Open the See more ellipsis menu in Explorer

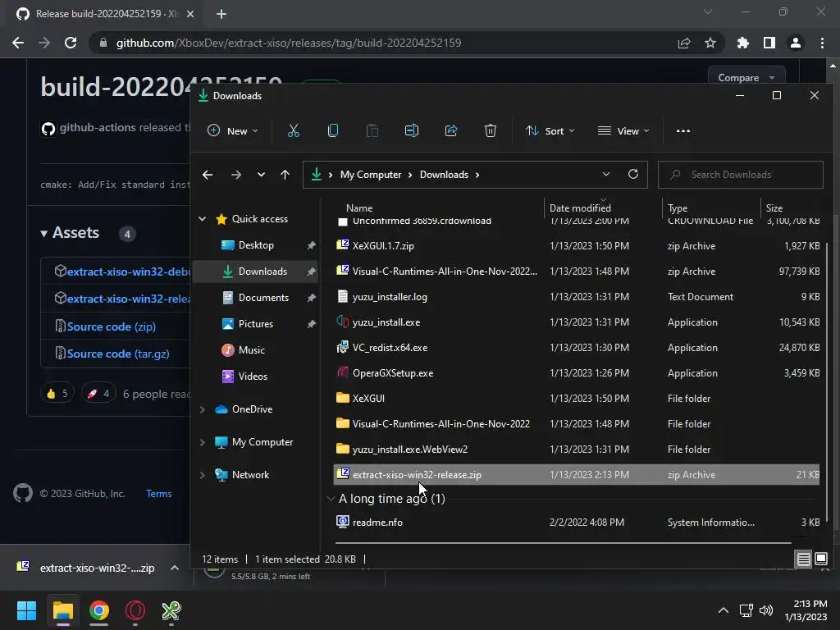click(683, 130)
